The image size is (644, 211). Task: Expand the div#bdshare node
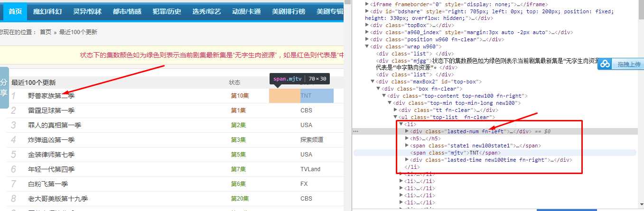pyautogui.click(x=367, y=11)
